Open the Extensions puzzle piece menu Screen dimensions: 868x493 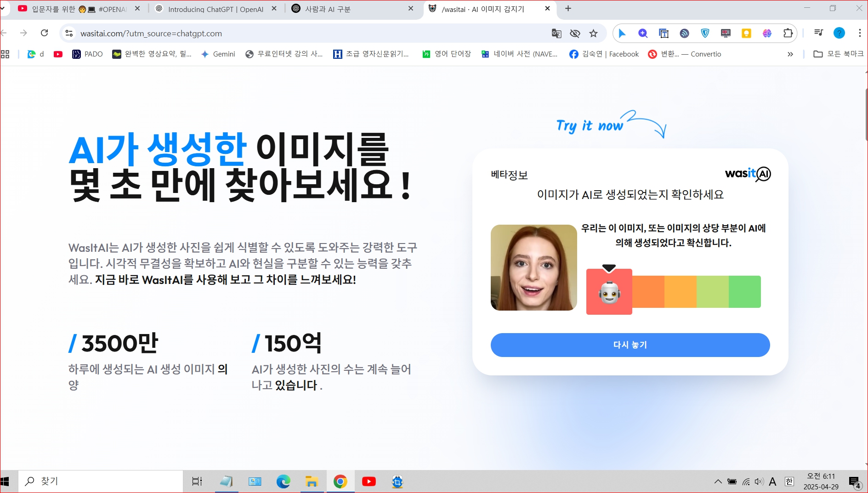click(x=788, y=33)
